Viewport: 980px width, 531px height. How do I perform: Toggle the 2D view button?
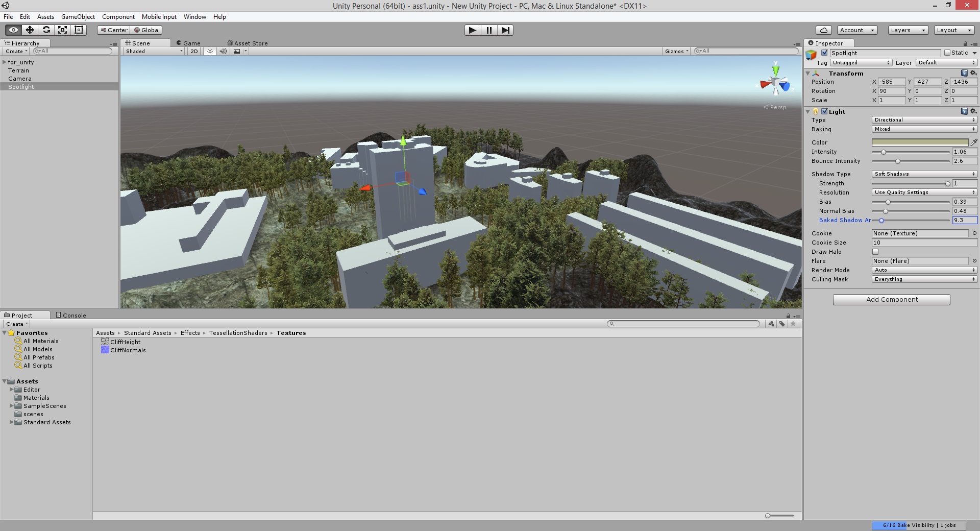coord(194,51)
